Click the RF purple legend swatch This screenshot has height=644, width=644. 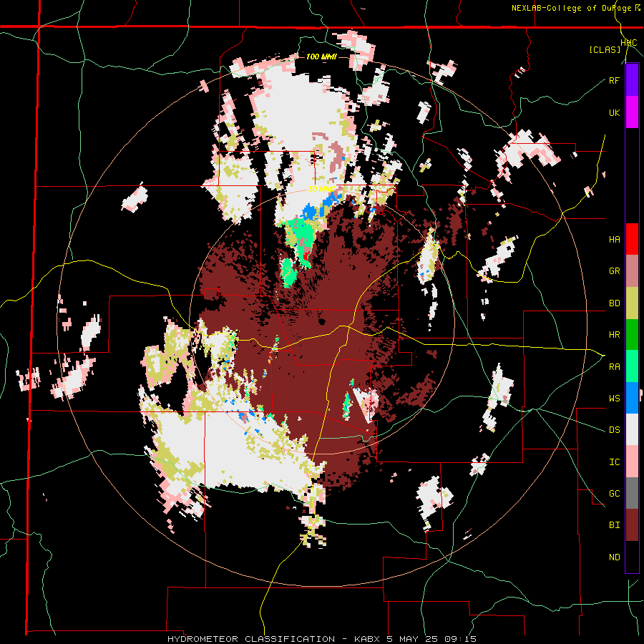[x=632, y=80]
